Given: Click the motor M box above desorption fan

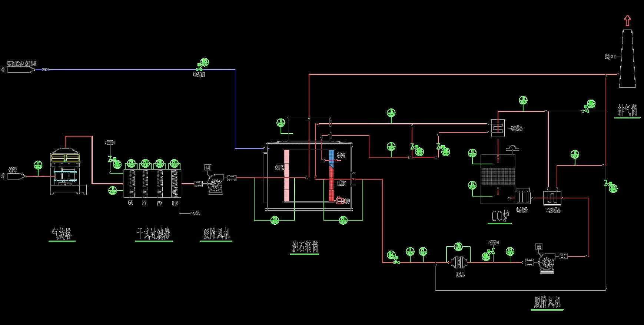Looking at the screenshot, I should [538, 246].
